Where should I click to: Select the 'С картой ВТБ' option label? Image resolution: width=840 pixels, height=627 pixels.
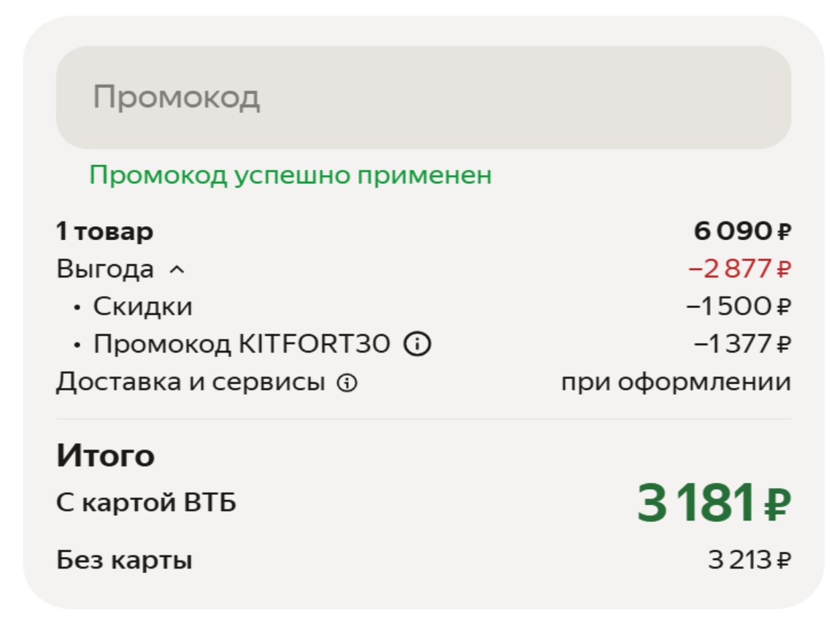(x=146, y=503)
